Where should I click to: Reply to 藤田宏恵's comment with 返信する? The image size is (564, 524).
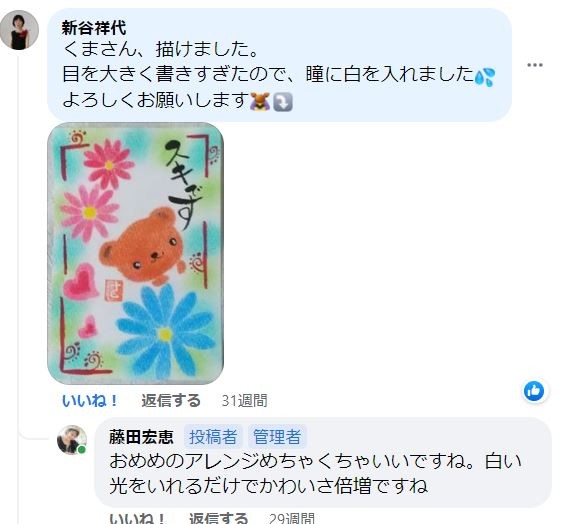pyautogui.click(x=218, y=519)
